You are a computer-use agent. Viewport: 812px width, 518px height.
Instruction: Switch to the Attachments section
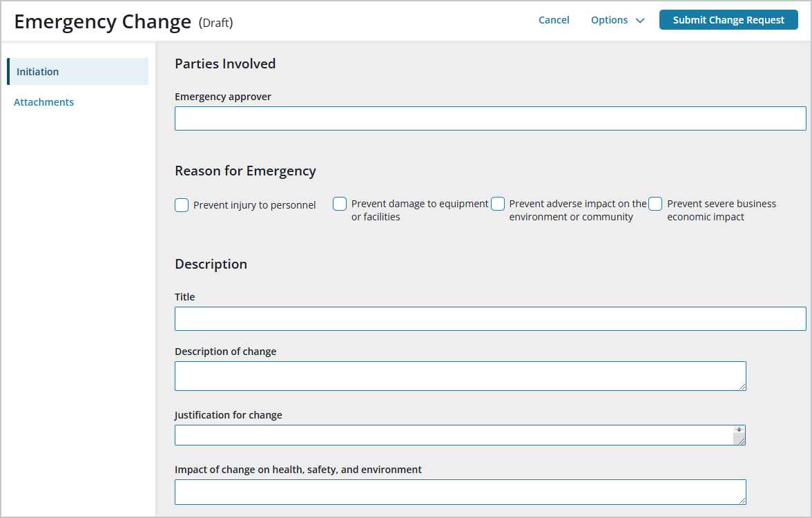(43, 102)
